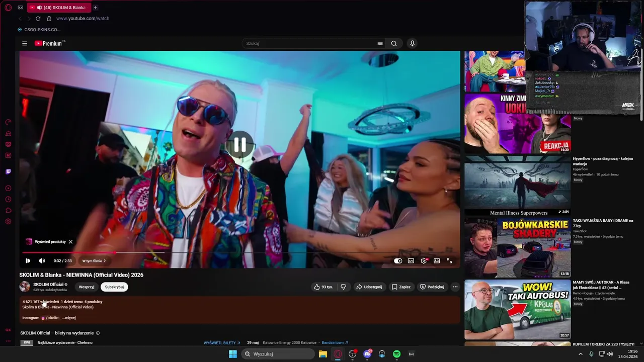
Task: Select the SKOLIM & Blanka browser tab
Action: (x=59, y=8)
